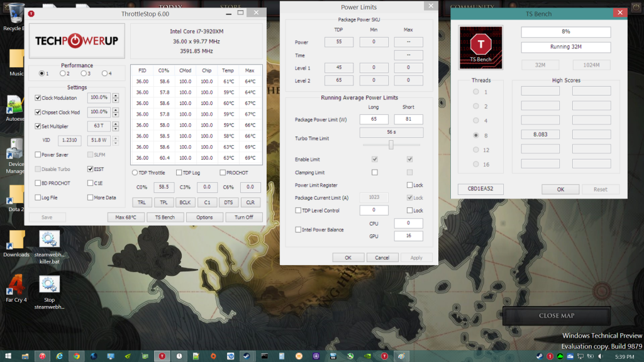The image size is (644, 362).
Task: Adjust Set Multiplier stepper arrows
Action: 116,126
